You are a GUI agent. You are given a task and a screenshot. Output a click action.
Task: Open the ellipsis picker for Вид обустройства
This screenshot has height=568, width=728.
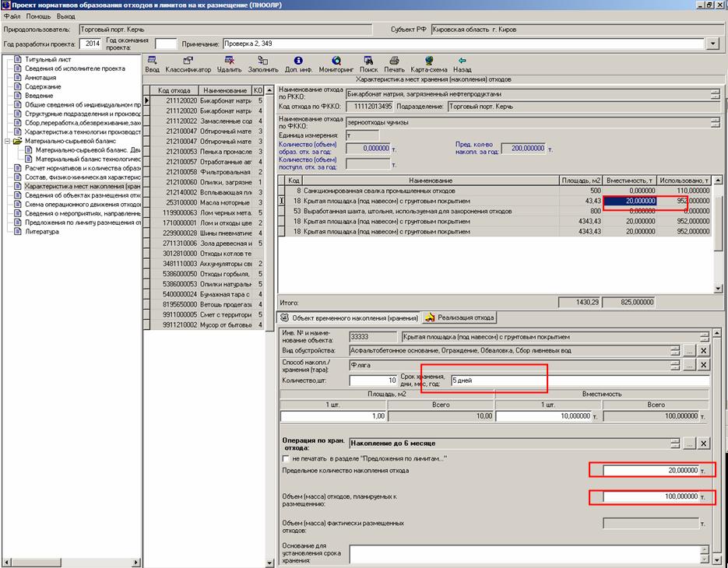coord(689,351)
